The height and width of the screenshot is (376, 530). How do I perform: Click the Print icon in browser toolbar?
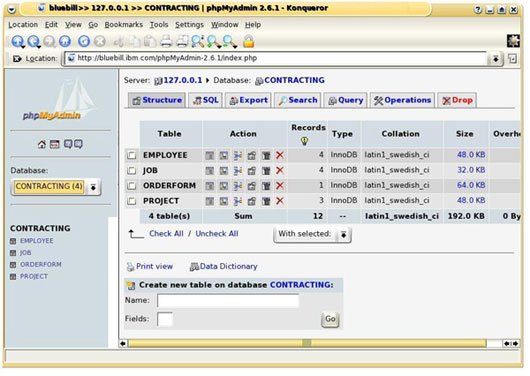[166, 41]
